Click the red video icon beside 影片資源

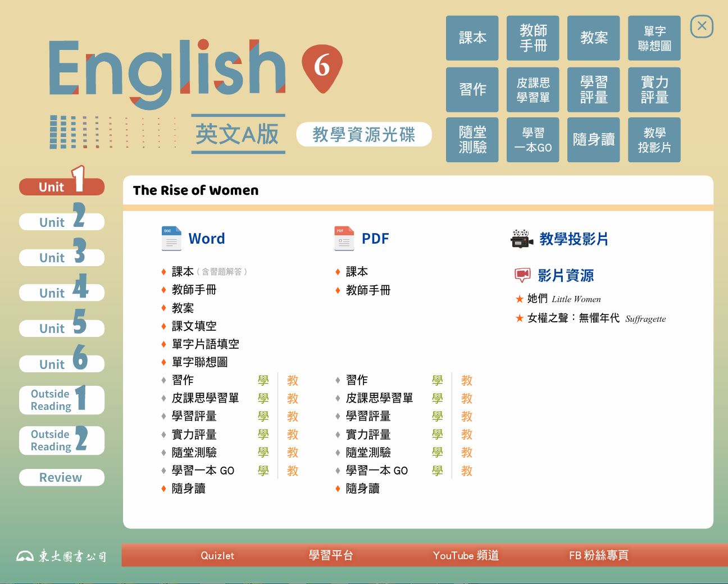coord(522,275)
